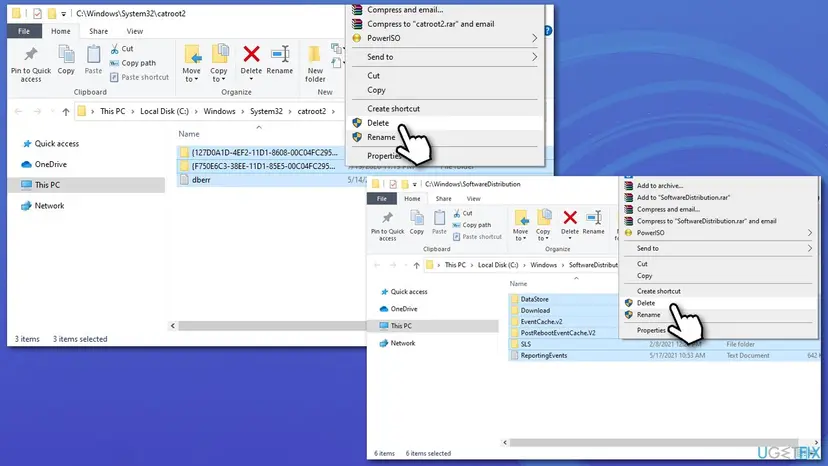Image resolution: width=828 pixels, height=466 pixels.
Task: Click Paste shortcut in SoftwareDistribution ribbon
Action: [x=477, y=237]
